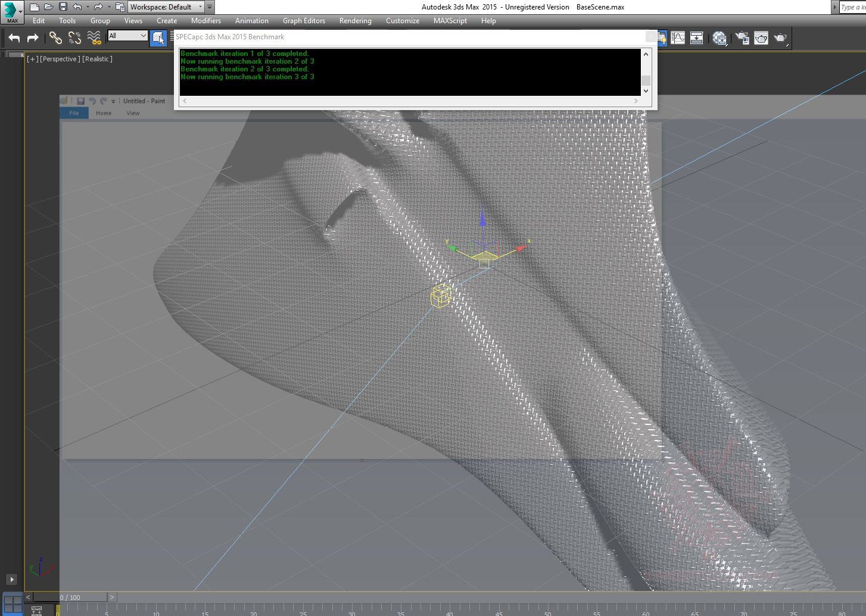Image resolution: width=866 pixels, height=616 pixels.
Task: Open the Views menu
Action: pyautogui.click(x=133, y=21)
